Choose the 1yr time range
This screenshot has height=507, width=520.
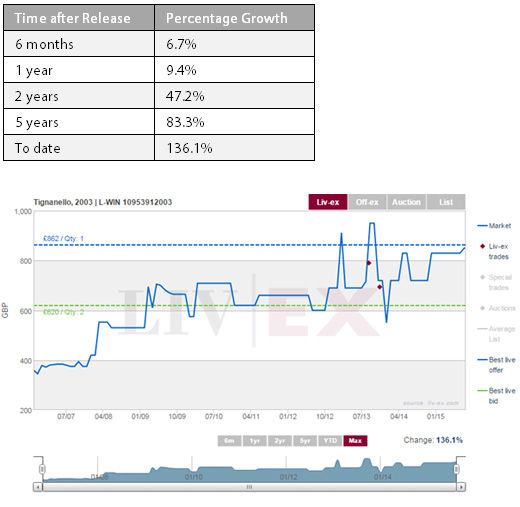click(x=255, y=441)
